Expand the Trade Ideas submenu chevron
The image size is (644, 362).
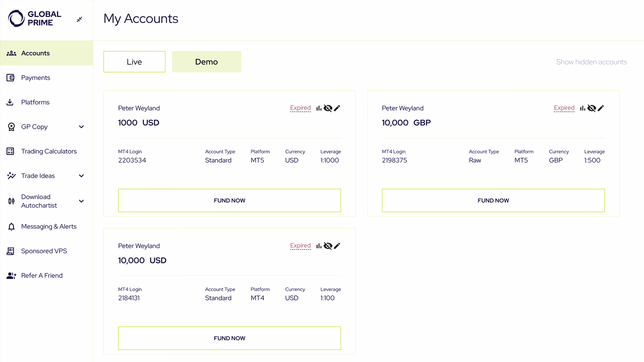click(81, 176)
